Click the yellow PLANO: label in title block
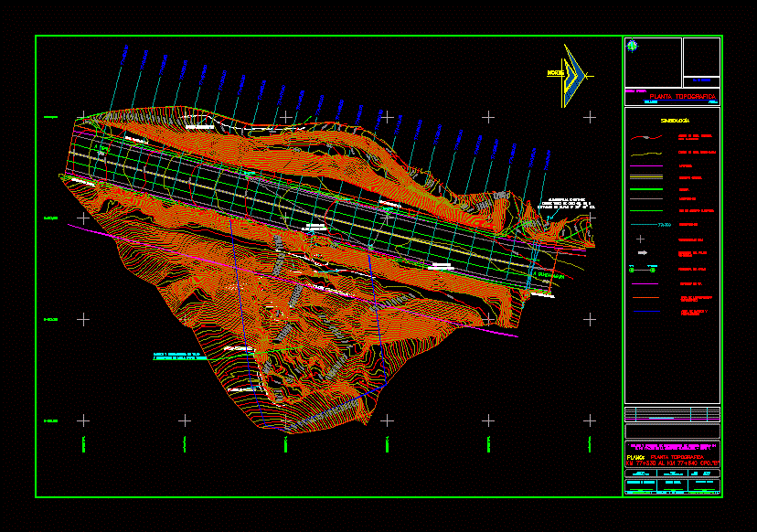The width and height of the screenshot is (757, 532). pos(635,457)
